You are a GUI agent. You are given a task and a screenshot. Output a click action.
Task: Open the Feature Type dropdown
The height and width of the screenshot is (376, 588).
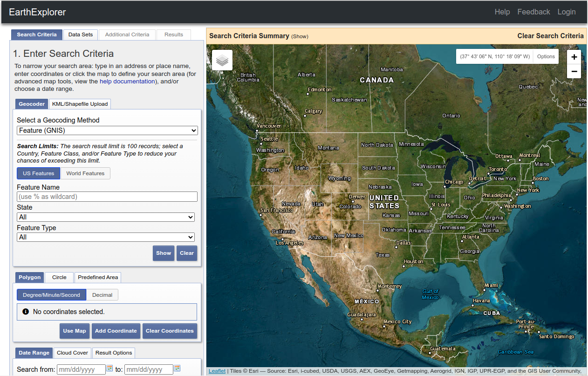[x=106, y=237]
